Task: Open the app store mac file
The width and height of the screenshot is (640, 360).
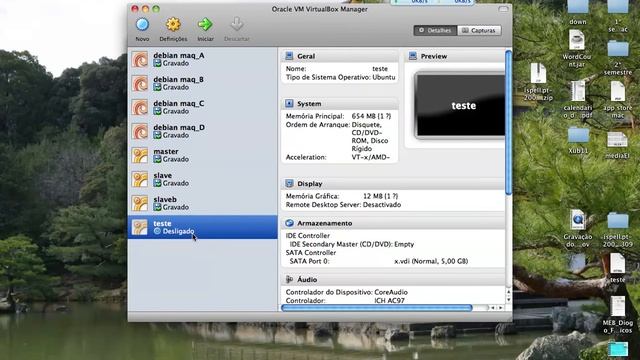Action: 618,100
